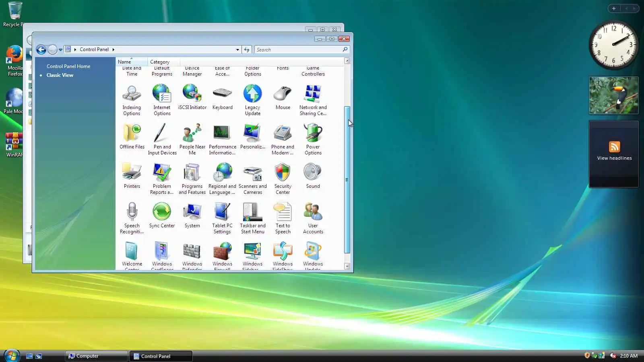The height and width of the screenshot is (362, 644).
Task: Open Sound settings
Action: (313, 176)
